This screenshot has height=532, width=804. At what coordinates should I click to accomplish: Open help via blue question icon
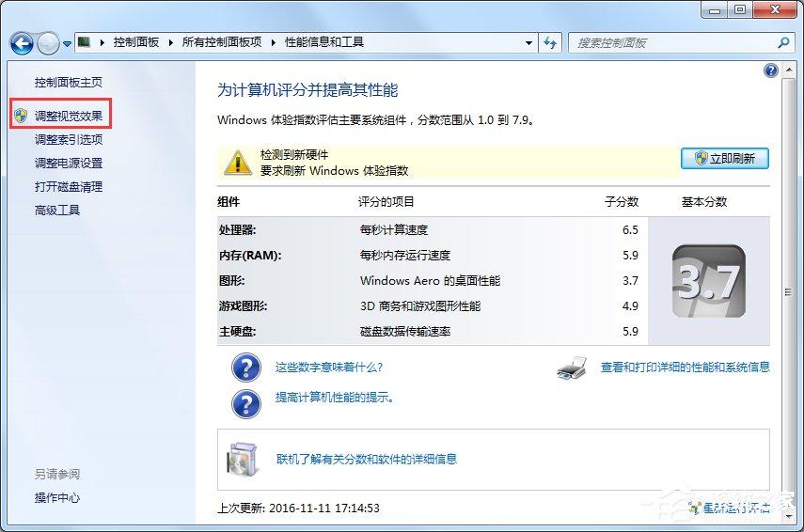pos(771,70)
